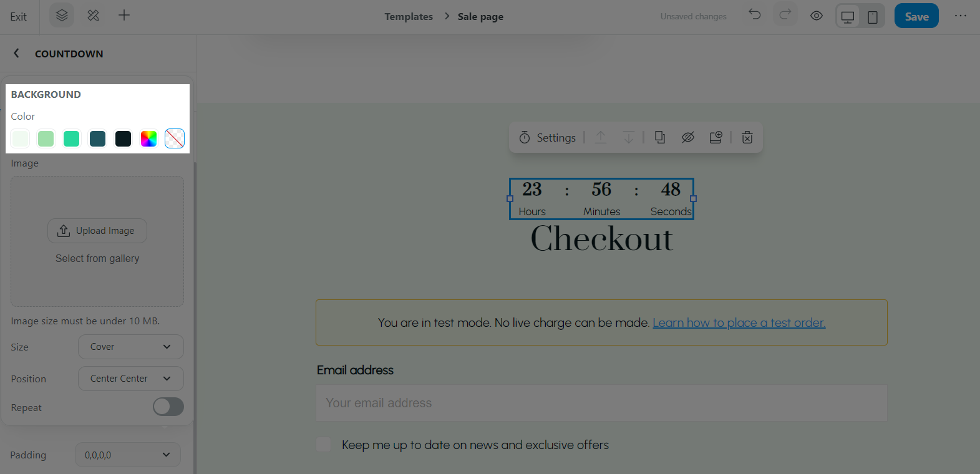Move the countdown block down
980x474 pixels.
pos(629,137)
